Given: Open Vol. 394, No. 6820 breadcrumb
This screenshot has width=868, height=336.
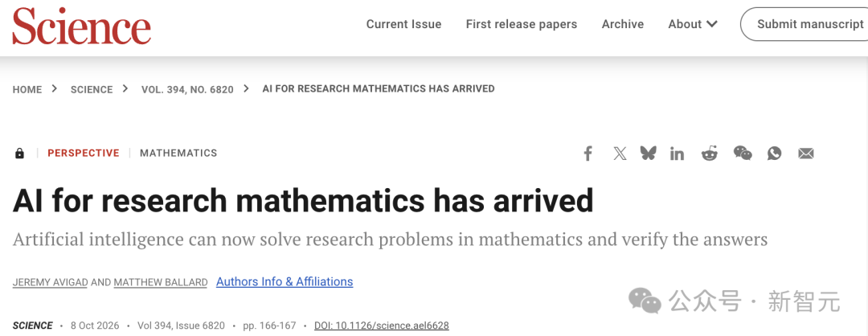Looking at the screenshot, I should 187,89.
